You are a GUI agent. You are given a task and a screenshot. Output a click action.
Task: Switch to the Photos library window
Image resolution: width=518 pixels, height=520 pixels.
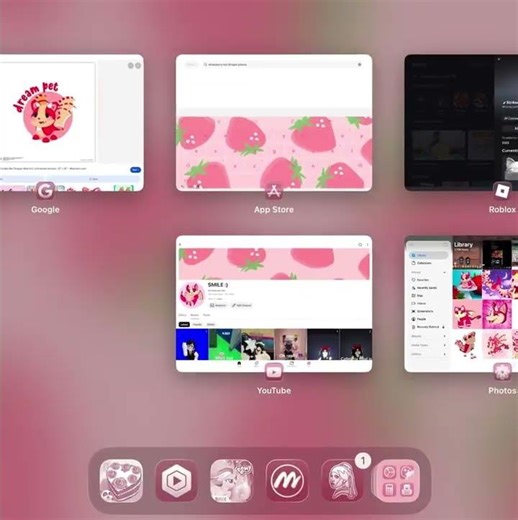pyautogui.click(x=461, y=304)
